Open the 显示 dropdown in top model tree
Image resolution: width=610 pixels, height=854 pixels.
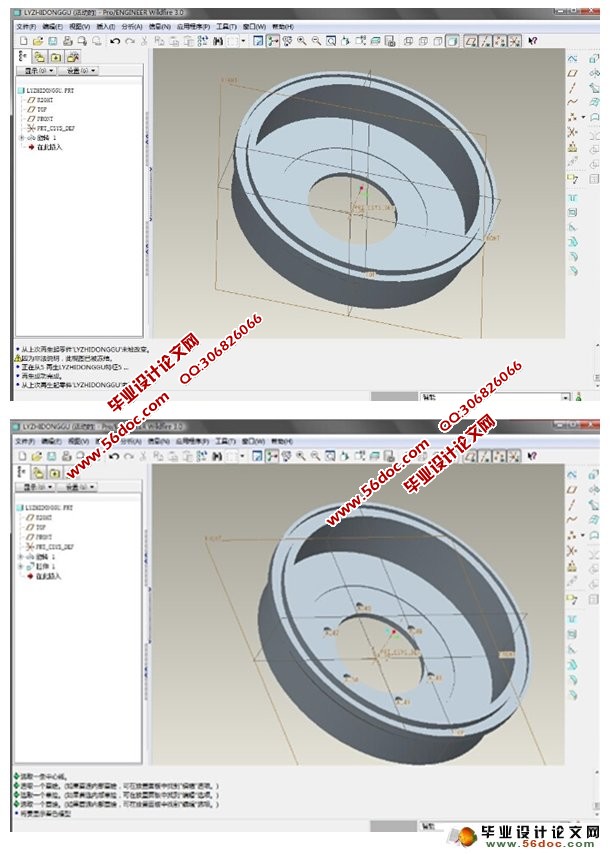tap(36, 71)
